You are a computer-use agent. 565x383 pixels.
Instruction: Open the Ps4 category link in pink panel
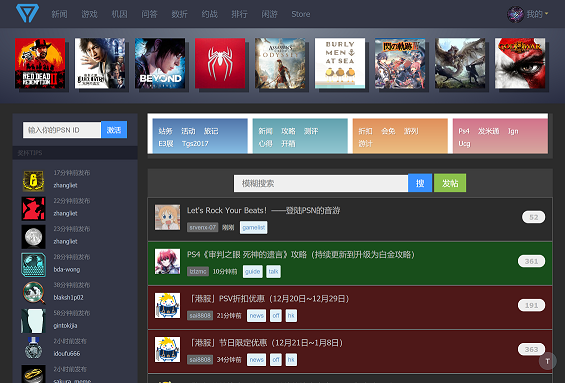[464, 131]
